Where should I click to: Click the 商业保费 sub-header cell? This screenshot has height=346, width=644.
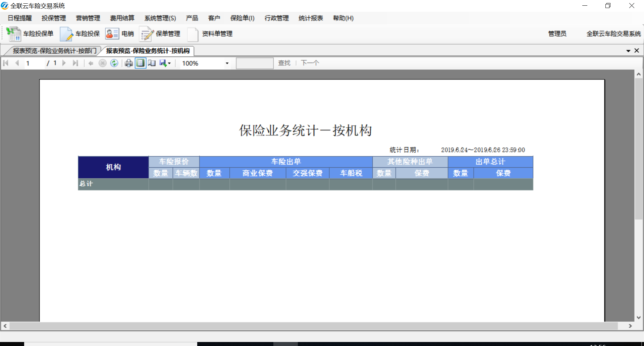tap(258, 173)
